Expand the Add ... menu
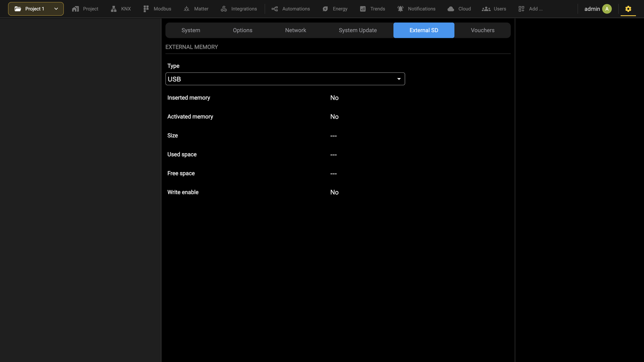This screenshot has height=362, width=644. (530, 9)
